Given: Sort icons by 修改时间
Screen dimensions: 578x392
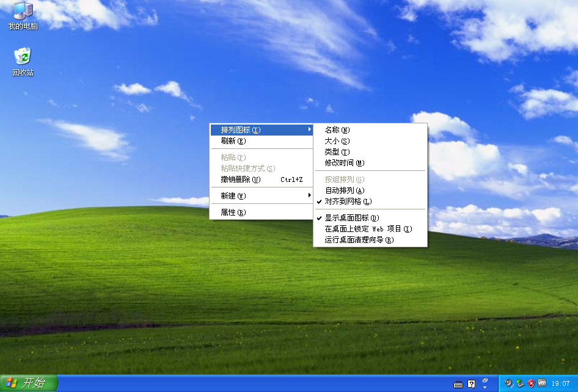Looking at the screenshot, I should tap(370, 163).
